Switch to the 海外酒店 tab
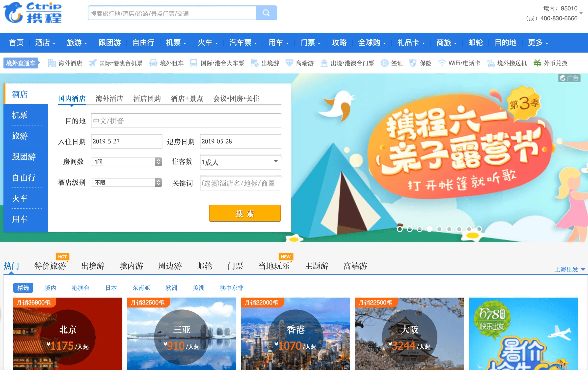The height and width of the screenshot is (370, 588). coord(109,99)
